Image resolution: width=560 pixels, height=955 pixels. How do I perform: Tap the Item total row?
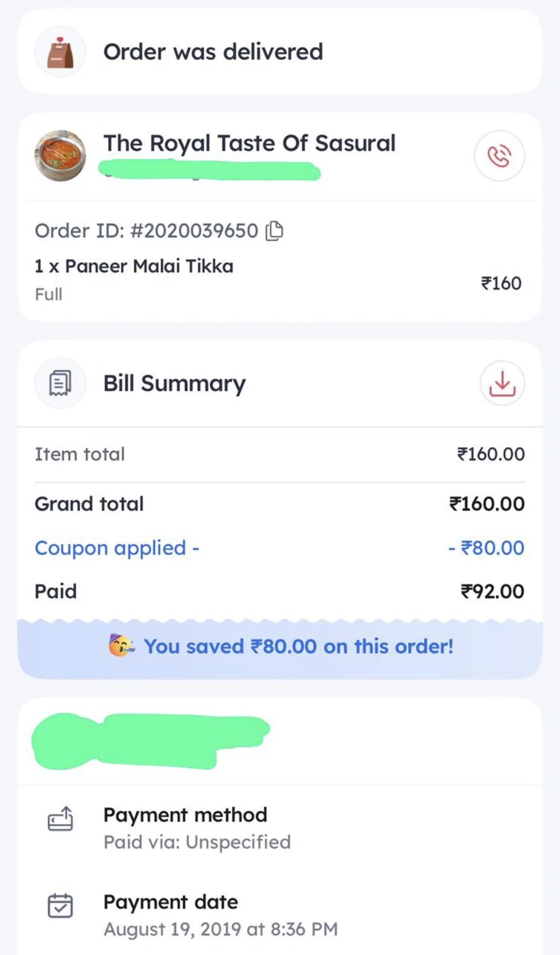click(x=280, y=454)
